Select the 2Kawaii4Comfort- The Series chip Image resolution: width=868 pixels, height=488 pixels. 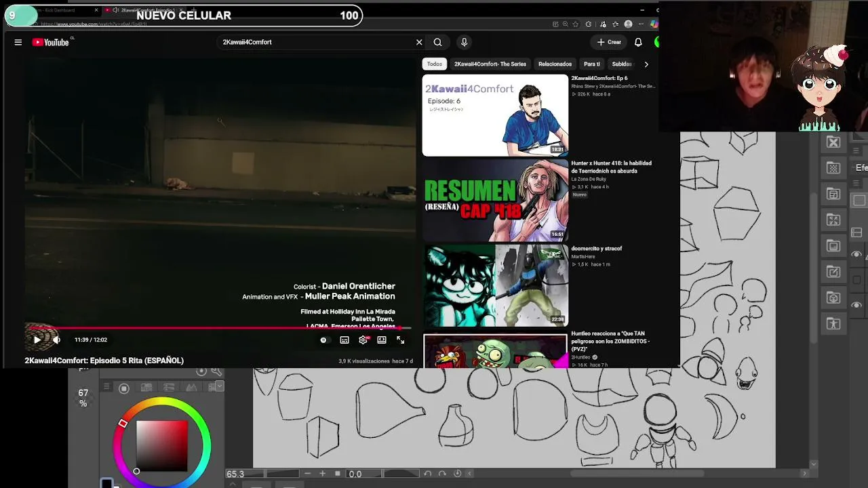[490, 64]
